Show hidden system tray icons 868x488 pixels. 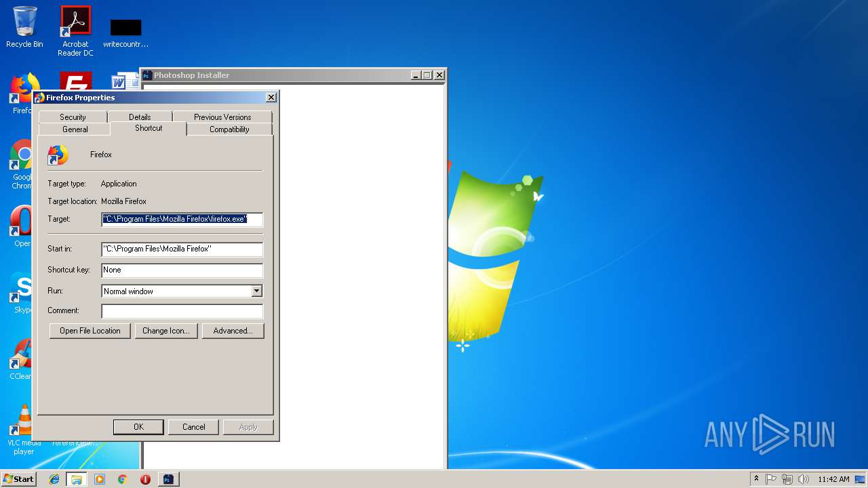(756, 479)
